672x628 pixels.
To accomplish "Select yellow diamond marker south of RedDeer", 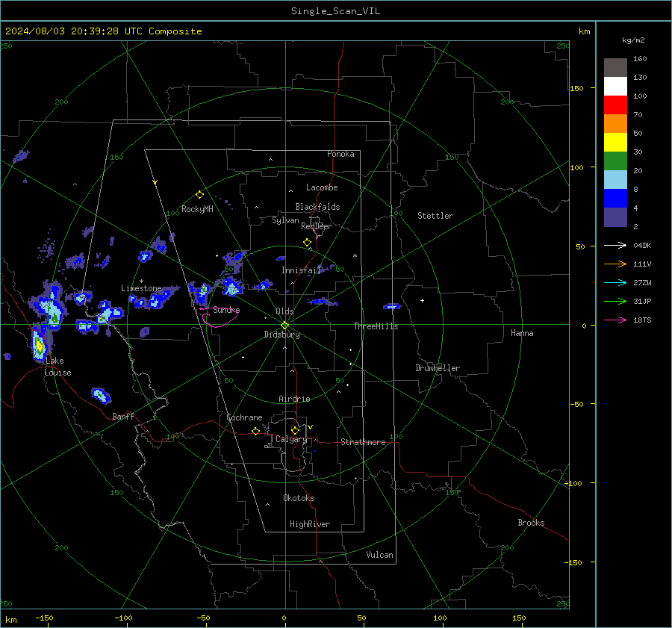I will point(307,243).
